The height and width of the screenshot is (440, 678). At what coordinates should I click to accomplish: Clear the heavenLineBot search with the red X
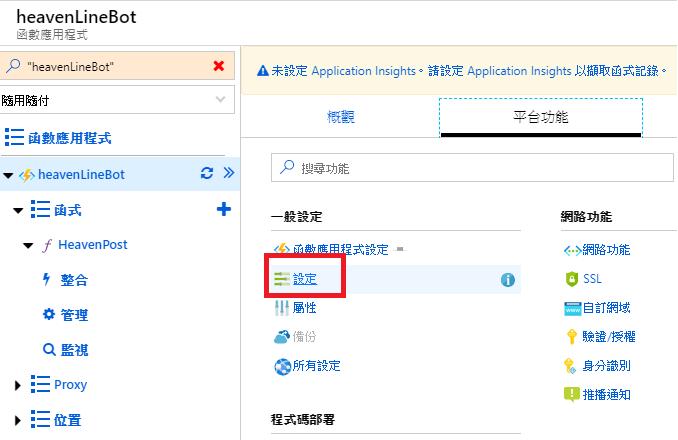219,66
